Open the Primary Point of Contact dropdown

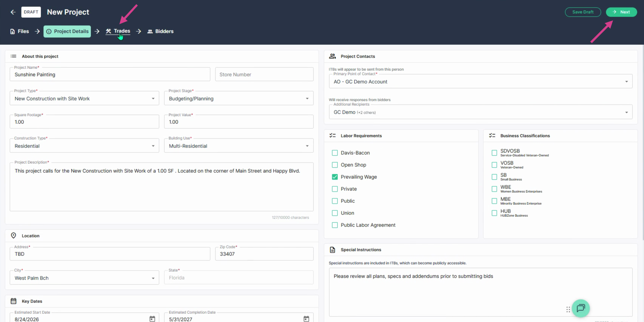[x=481, y=82]
